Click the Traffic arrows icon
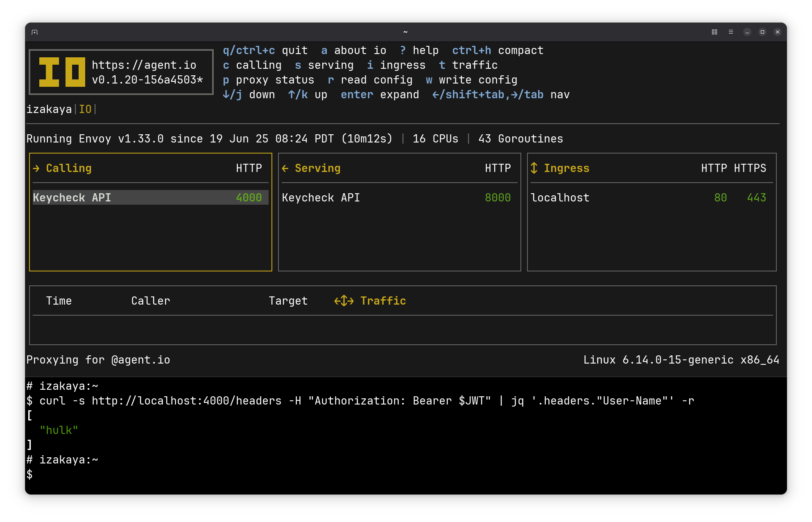This screenshot has height=522, width=812. tap(344, 301)
